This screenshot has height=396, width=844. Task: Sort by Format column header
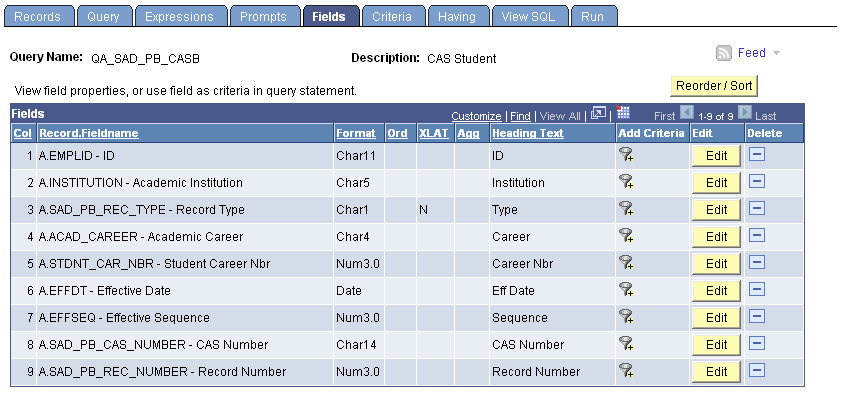(356, 133)
